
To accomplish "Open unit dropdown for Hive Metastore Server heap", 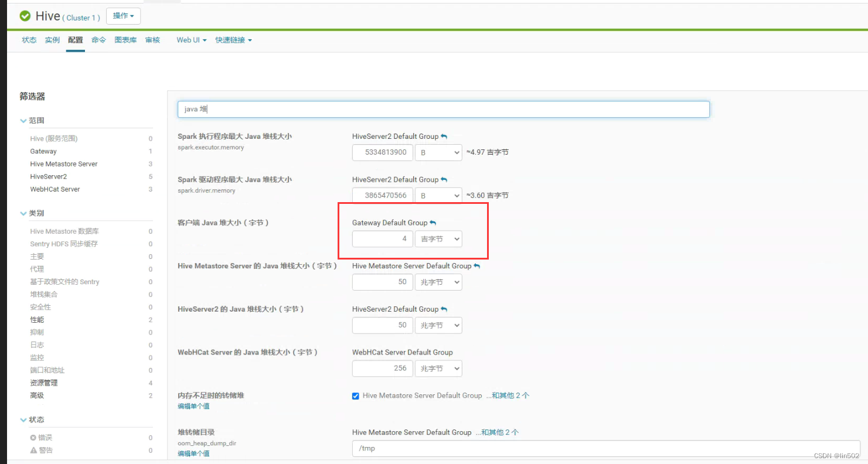I will coord(438,282).
